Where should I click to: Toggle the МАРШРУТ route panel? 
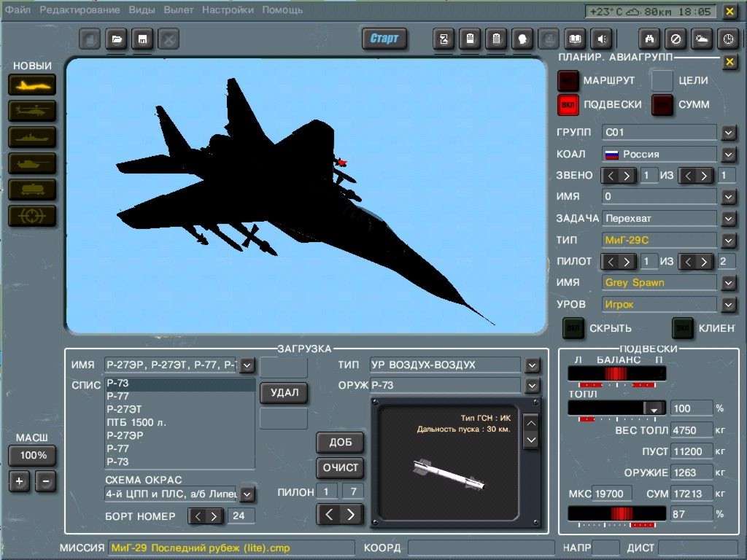568,80
